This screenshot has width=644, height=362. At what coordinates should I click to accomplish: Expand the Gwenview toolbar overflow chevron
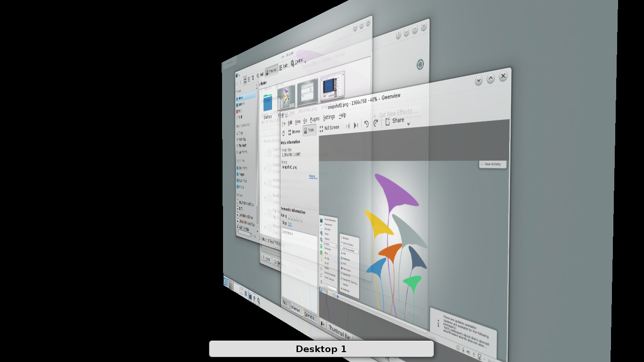[x=408, y=124]
